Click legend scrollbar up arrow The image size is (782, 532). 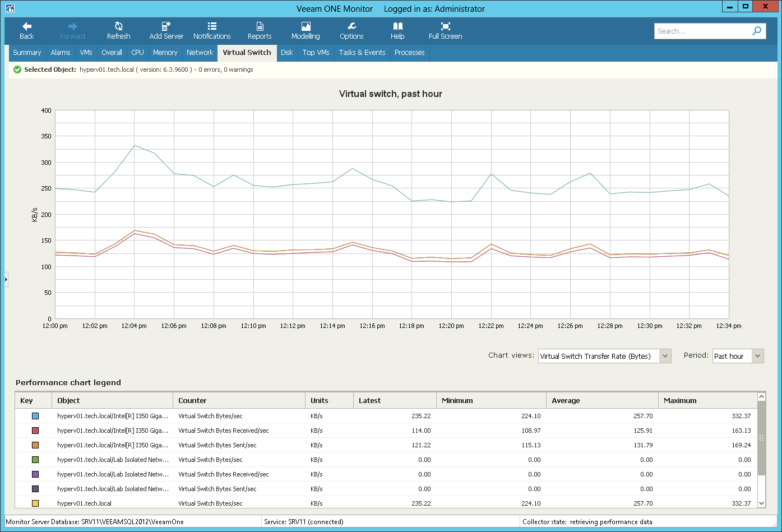[x=761, y=397]
